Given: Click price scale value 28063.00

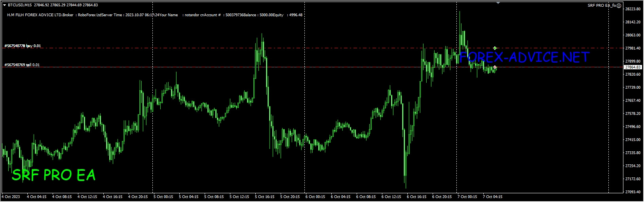Looking at the screenshot, I should point(633,35).
